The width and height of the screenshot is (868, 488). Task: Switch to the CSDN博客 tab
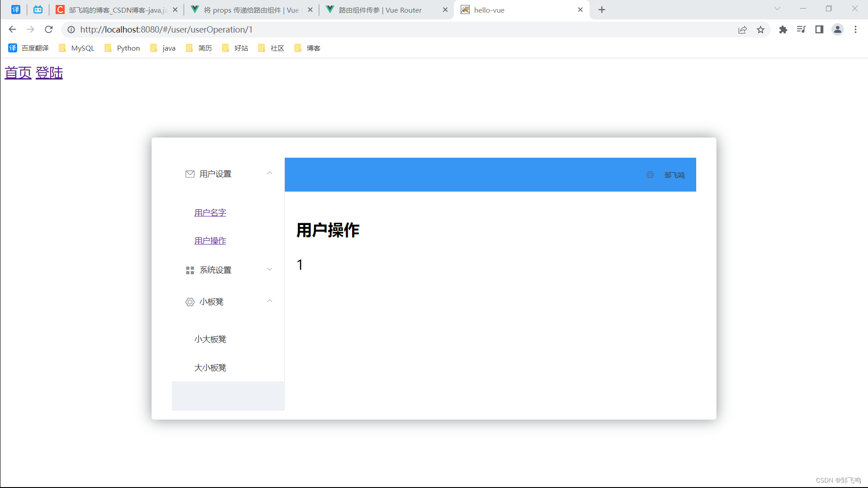[x=117, y=10]
